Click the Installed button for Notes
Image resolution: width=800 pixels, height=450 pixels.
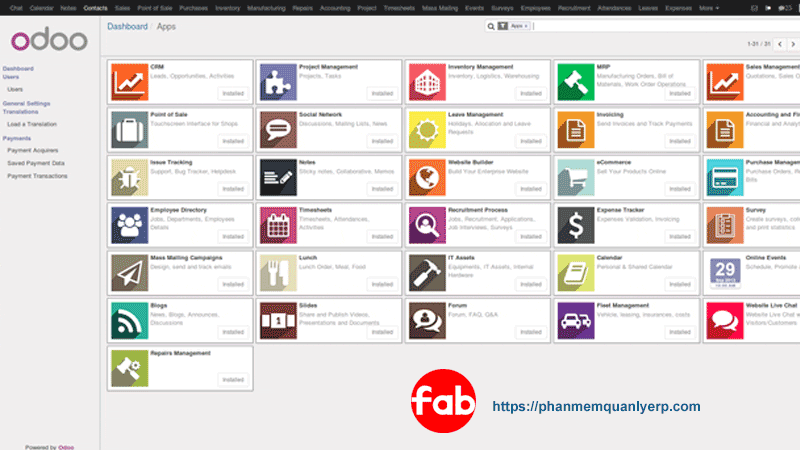pos(382,189)
